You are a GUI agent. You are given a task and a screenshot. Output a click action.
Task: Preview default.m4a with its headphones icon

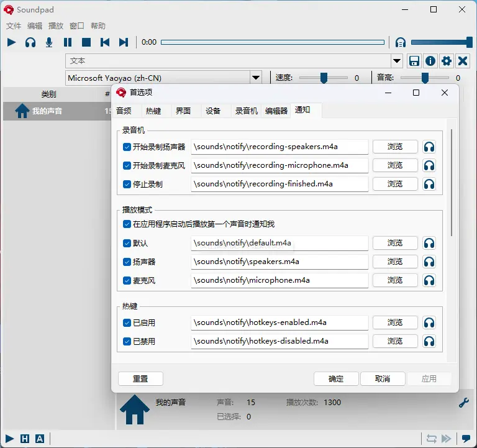[429, 243]
